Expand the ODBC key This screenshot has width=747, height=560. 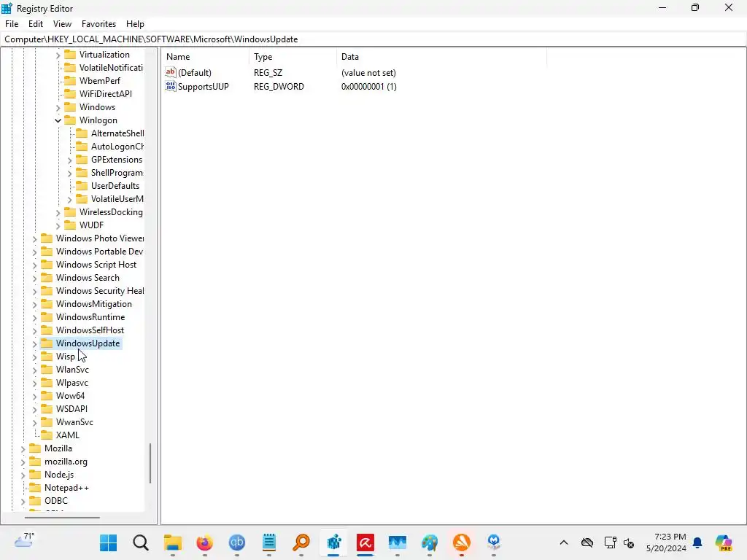[23, 502]
